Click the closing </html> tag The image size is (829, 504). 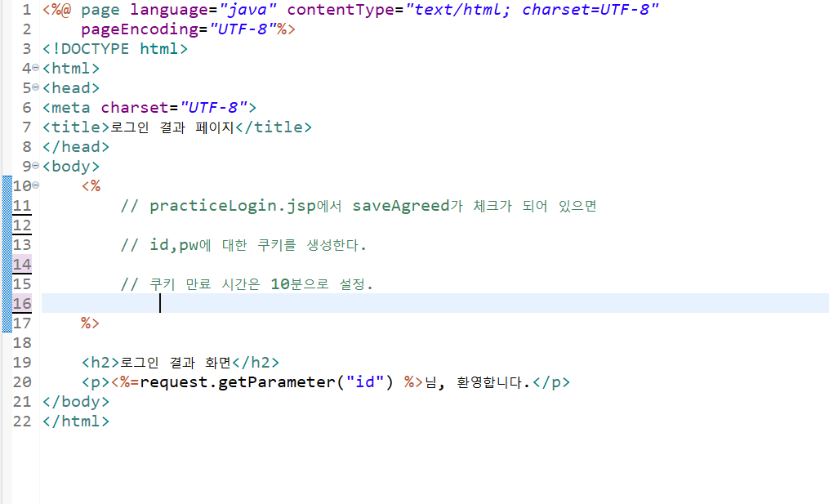76,421
